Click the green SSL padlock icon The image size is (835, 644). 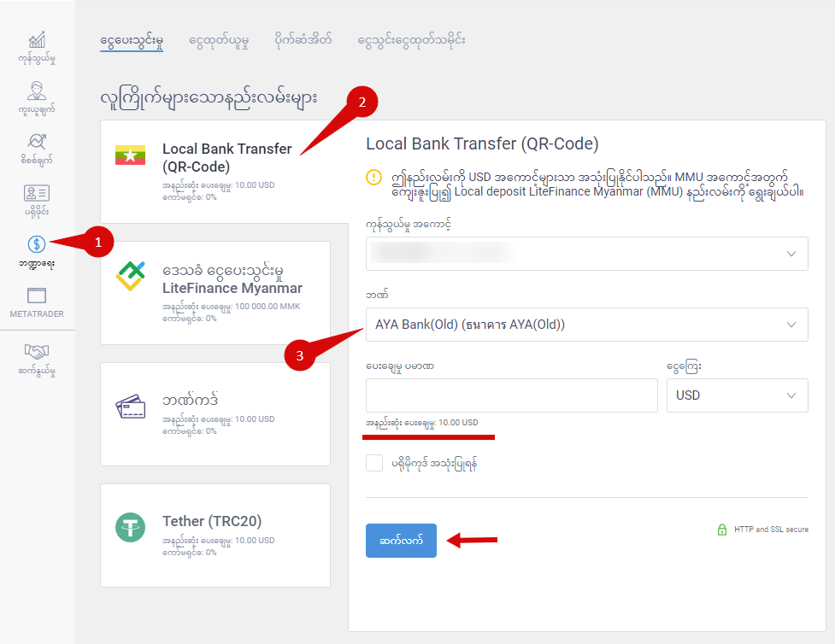tap(722, 530)
